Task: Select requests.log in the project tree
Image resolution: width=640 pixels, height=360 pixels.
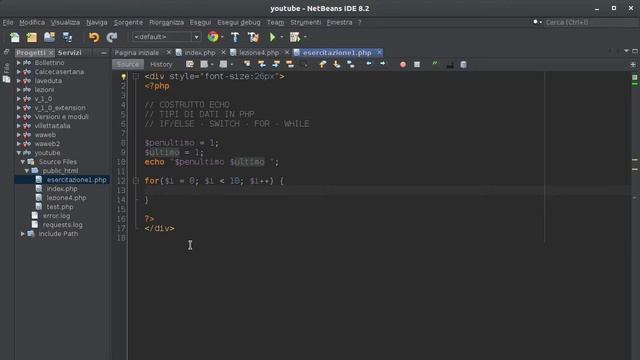Action: pos(62,224)
